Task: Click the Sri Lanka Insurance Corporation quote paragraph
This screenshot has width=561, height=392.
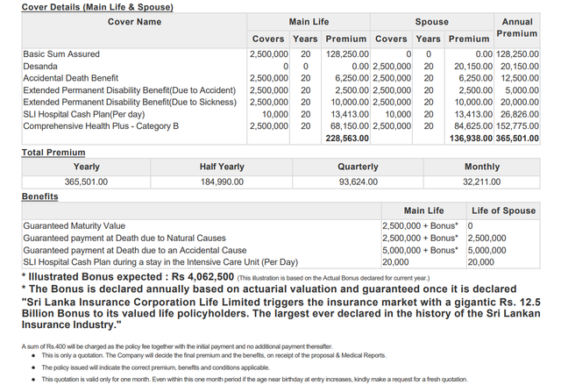Action: click(280, 314)
